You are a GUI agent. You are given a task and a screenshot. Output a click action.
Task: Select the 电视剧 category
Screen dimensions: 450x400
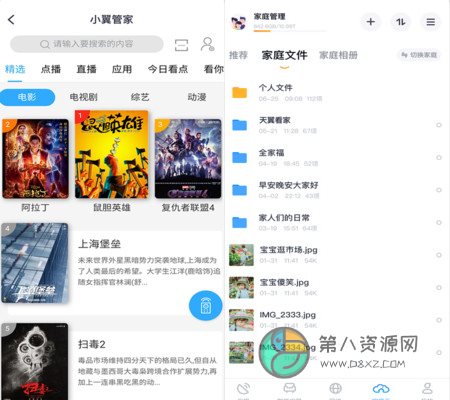pyautogui.click(x=83, y=97)
